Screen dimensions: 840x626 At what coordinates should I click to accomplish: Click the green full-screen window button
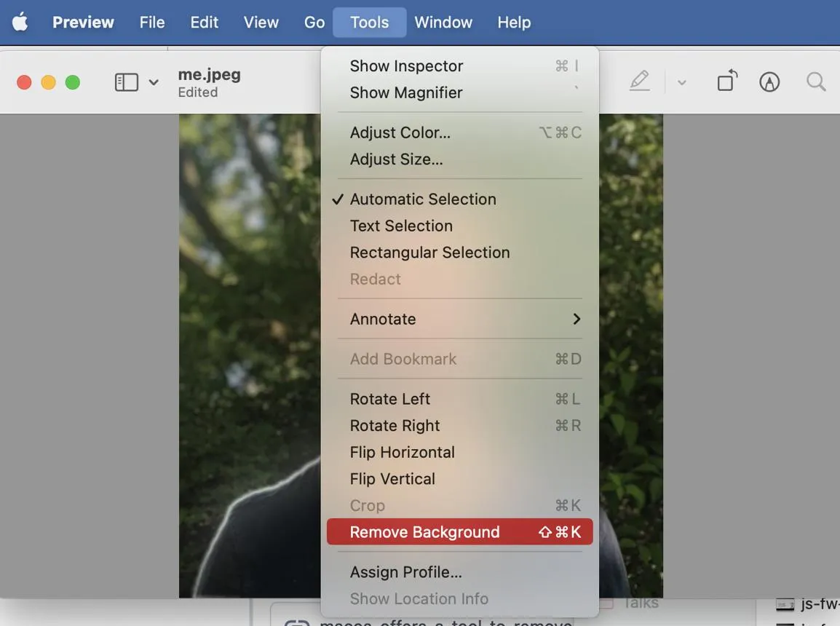pos(72,82)
